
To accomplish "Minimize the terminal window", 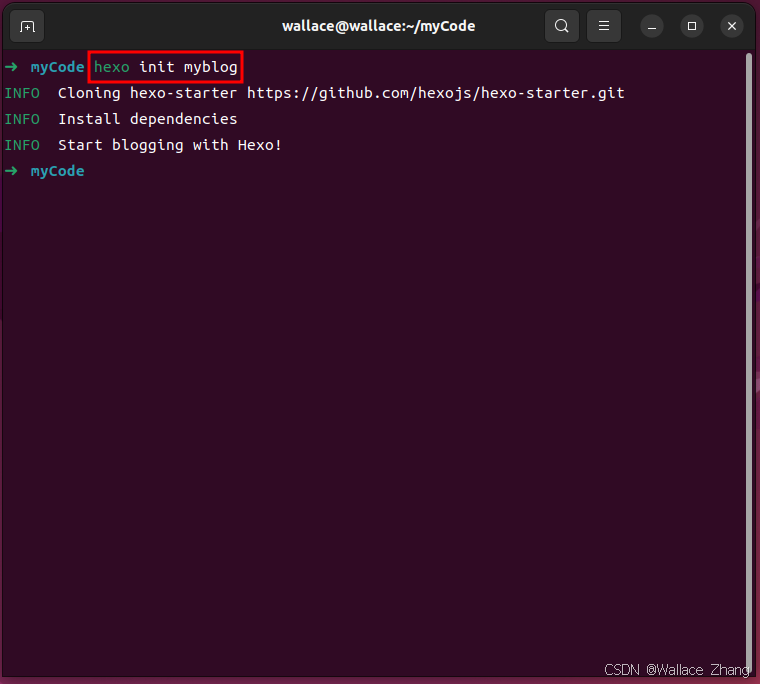I will 652,26.
